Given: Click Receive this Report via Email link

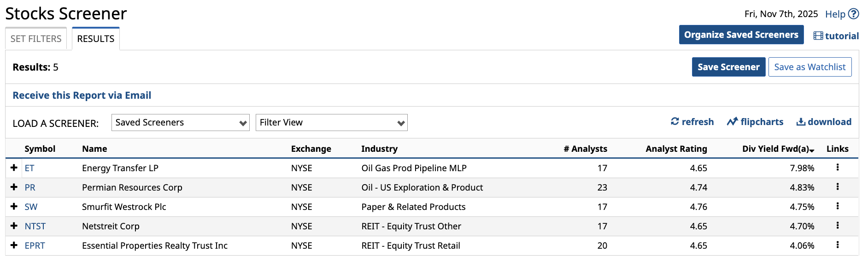Looking at the screenshot, I should (x=82, y=96).
